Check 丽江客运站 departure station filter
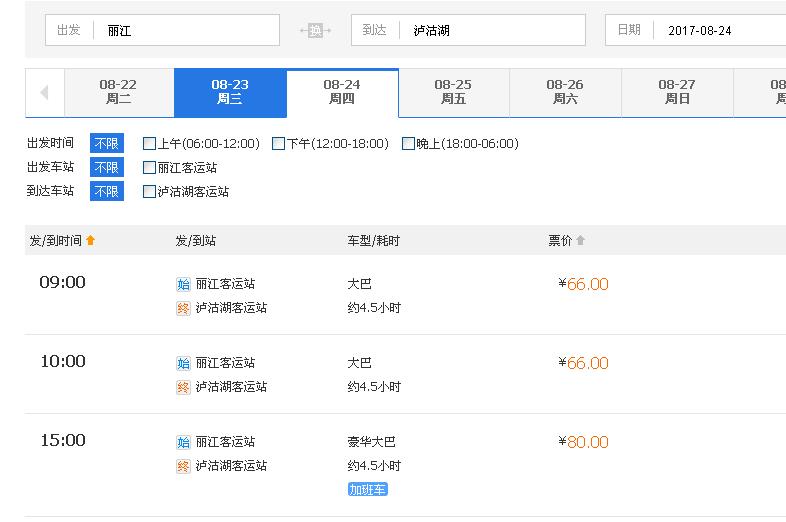The width and height of the screenshot is (786, 522). pos(149,167)
